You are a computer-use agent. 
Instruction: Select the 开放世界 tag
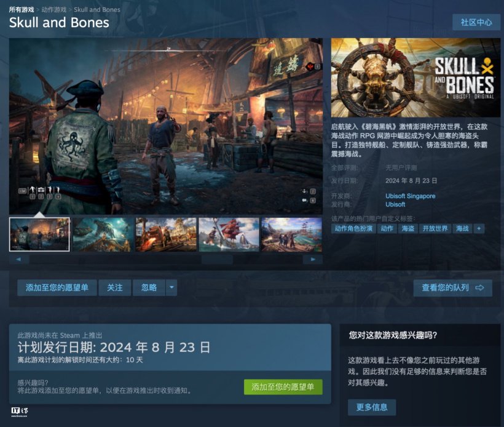(435, 228)
